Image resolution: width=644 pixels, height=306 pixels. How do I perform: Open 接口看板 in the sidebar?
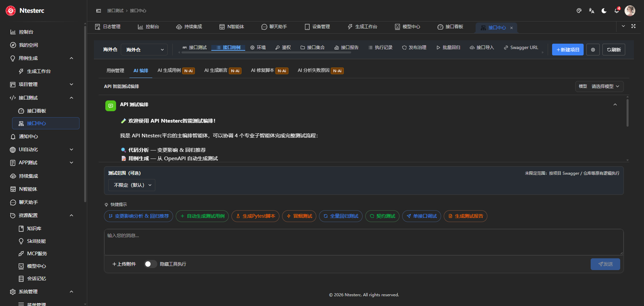tap(37, 111)
